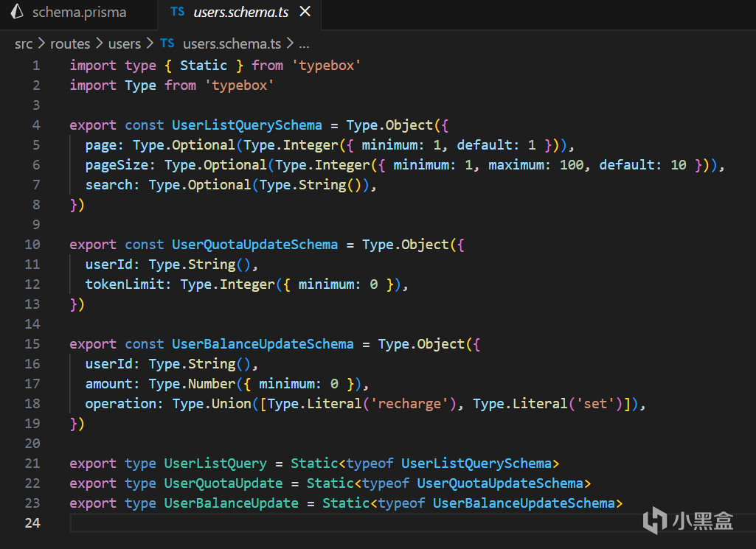The height and width of the screenshot is (549, 756).
Task: Click the 'amount' property on line 17
Action: click(x=109, y=384)
